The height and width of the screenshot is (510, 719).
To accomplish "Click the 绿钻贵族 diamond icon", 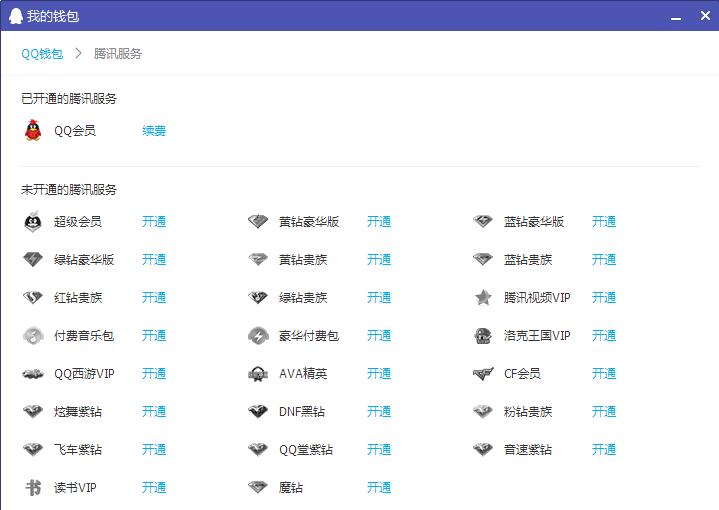I will [258, 298].
